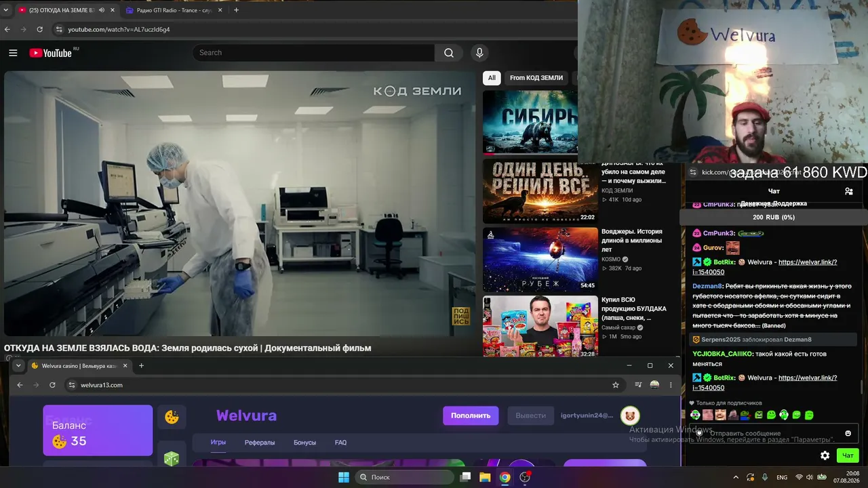Click the Пополнить deposit button
868x488 pixels.
click(471, 415)
